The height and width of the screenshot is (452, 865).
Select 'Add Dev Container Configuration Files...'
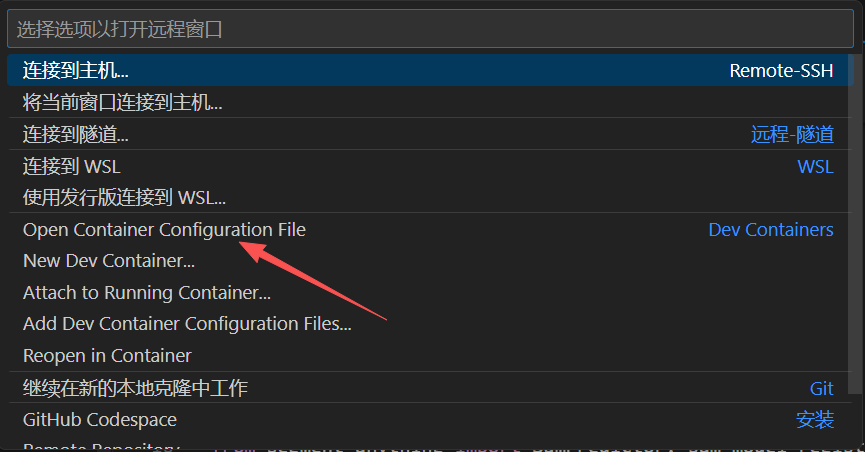[430, 323]
